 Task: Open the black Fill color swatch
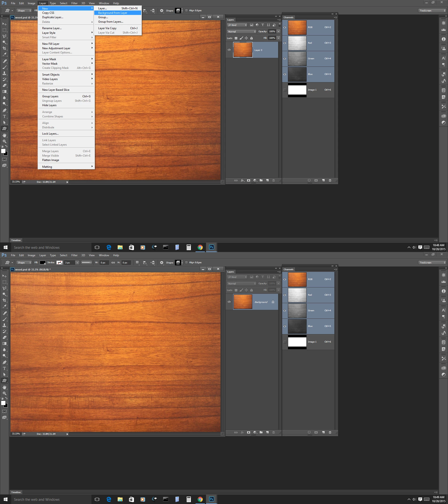click(43, 262)
